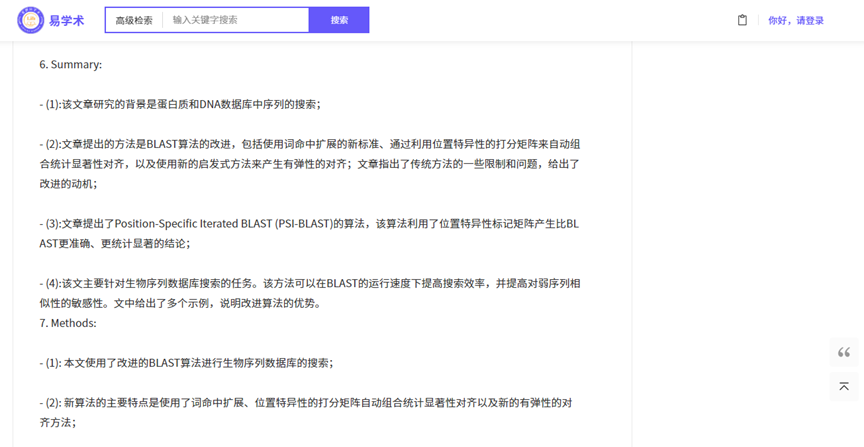Click the line ending 给出了改进的动机
The height and width of the screenshot is (447, 864).
click(x=310, y=164)
